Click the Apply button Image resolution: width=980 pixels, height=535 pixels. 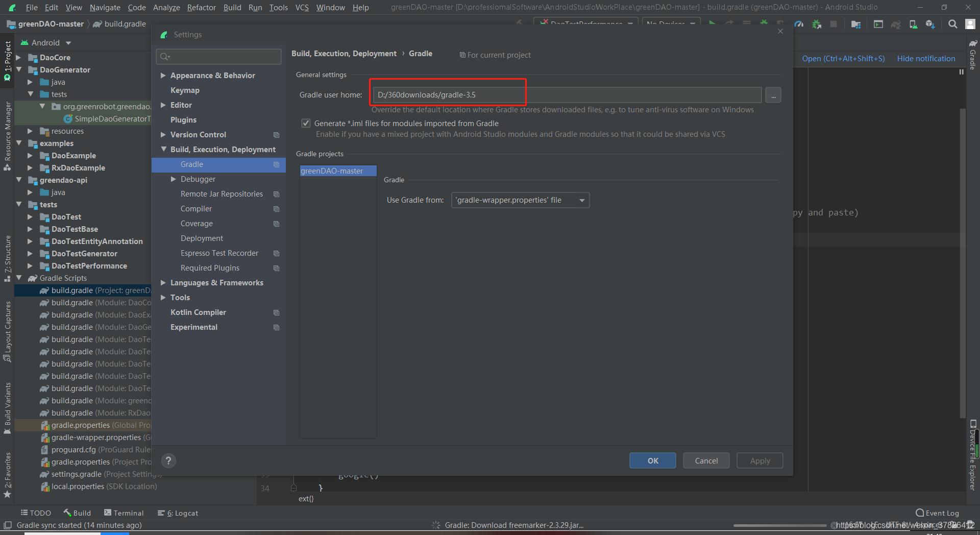pyautogui.click(x=760, y=461)
